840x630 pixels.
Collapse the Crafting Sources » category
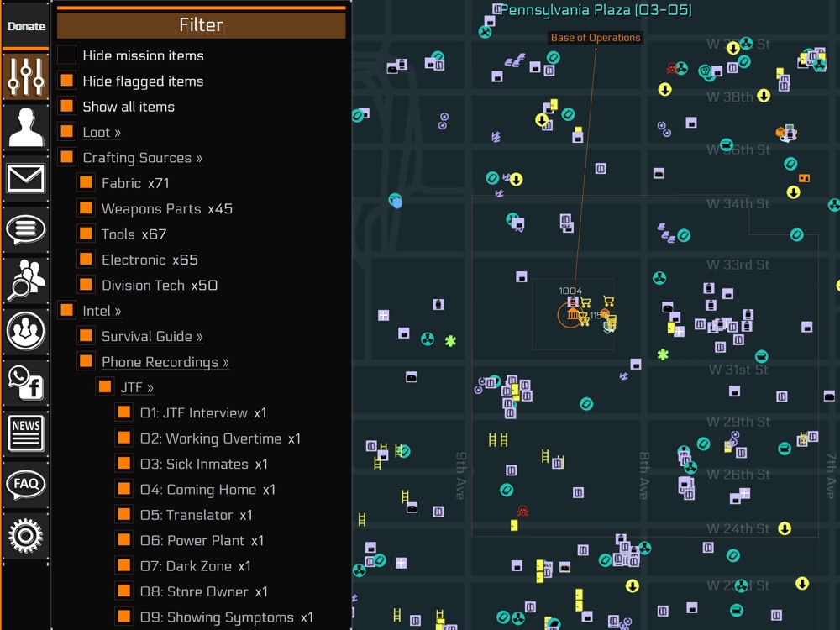click(x=143, y=158)
